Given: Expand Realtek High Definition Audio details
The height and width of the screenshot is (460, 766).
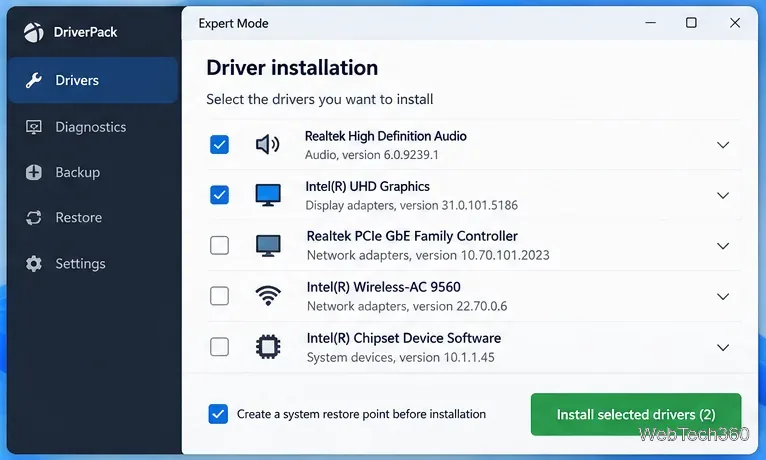Looking at the screenshot, I should [723, 145].
